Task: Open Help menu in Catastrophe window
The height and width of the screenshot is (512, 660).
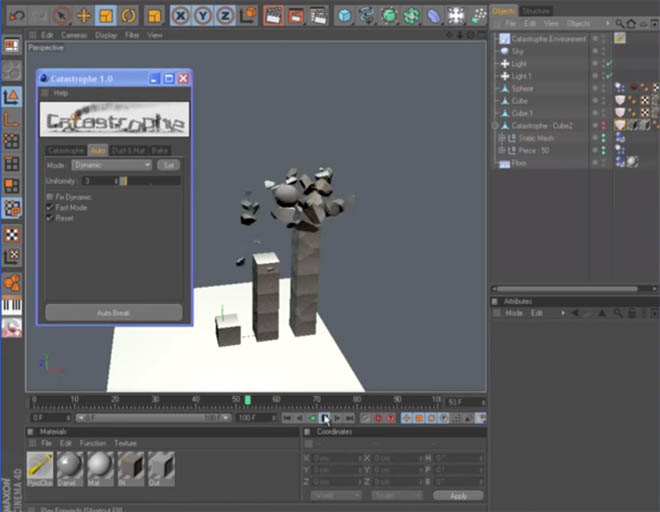Action: [x=61, y=93]
